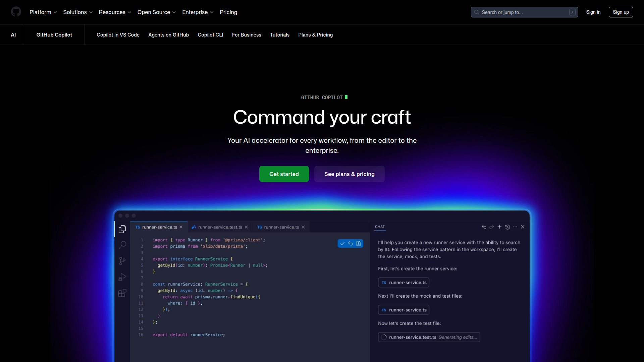
Task: Expand the Open Source menu
Action: (157, 12)
